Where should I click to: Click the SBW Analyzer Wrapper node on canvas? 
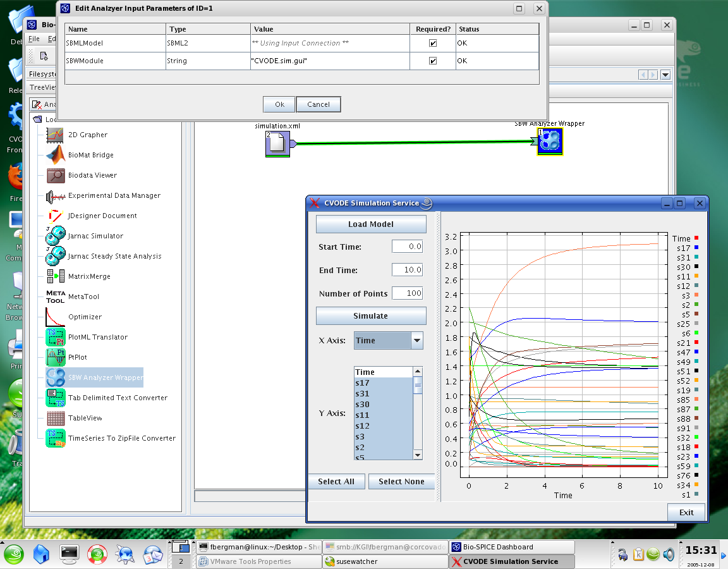pos(550,142)
